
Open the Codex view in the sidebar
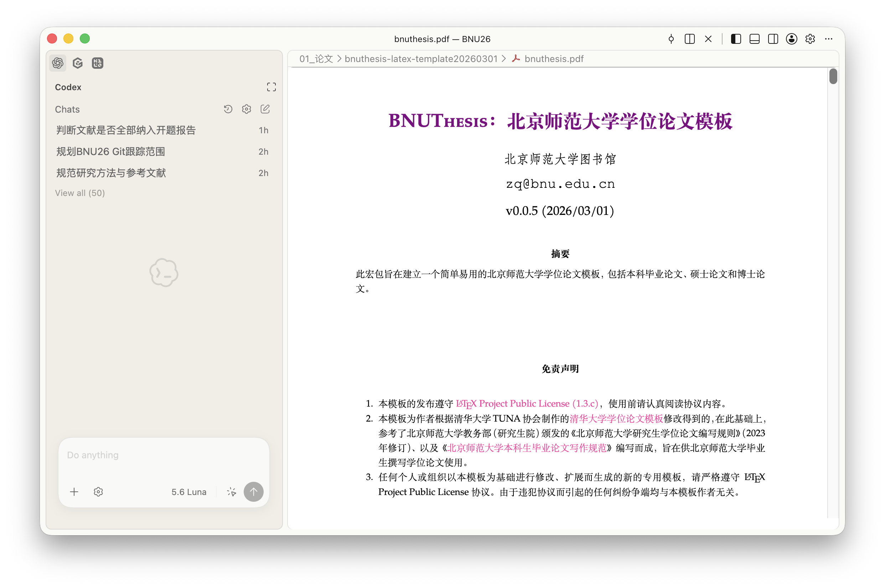point(58,63)
